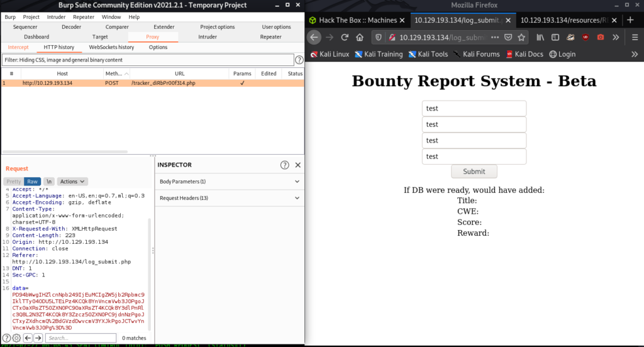
Task: Open a new Firefox tab
Action: (630, 20)
